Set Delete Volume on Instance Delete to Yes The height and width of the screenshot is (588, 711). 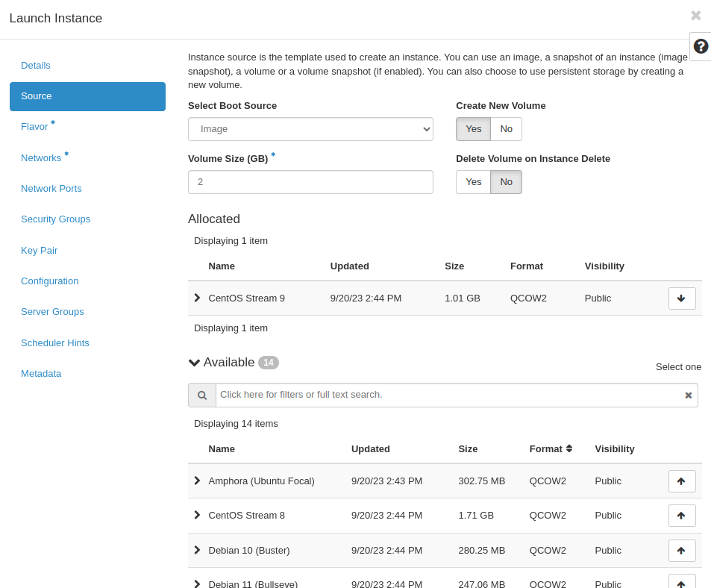pyautogui.click(x=473, y=181)
